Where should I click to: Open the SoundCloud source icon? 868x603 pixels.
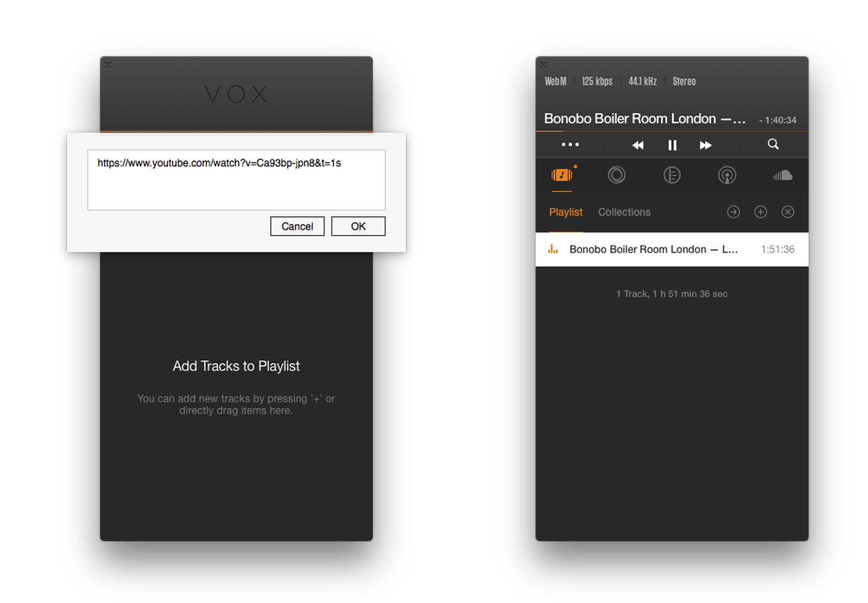click(x=782, y=176)
